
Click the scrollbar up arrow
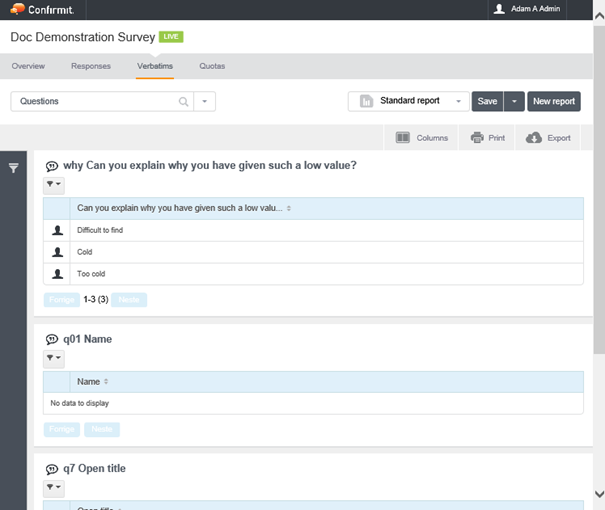(599, 16)
